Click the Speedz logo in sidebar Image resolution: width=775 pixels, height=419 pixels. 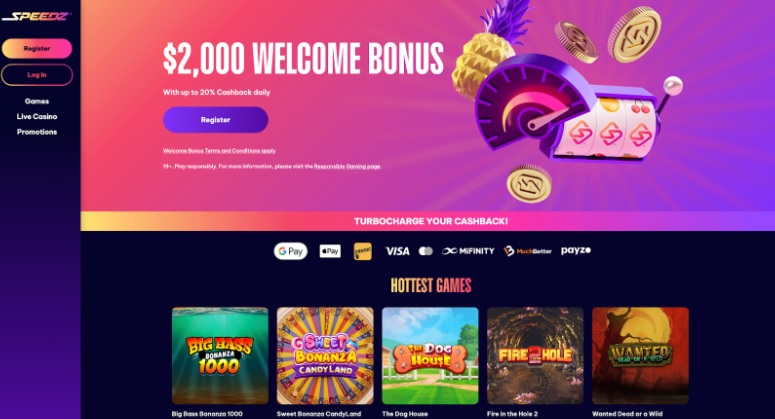point(37,16)
